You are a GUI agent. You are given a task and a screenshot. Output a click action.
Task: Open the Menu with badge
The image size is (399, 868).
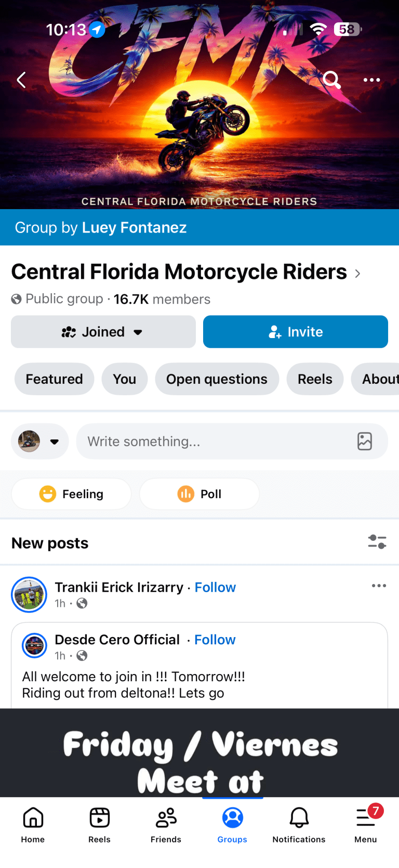click(366, 823)
